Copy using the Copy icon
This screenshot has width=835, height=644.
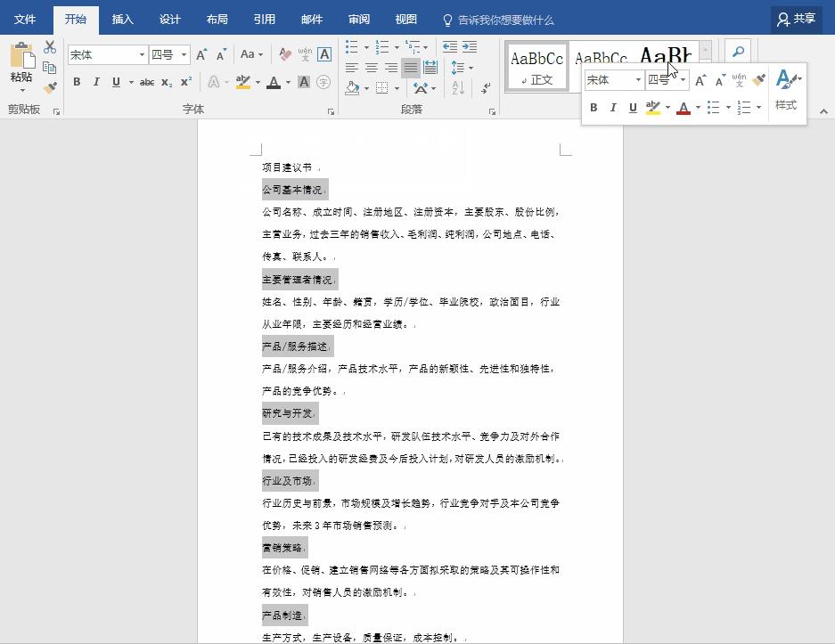(x=51, y=67)
